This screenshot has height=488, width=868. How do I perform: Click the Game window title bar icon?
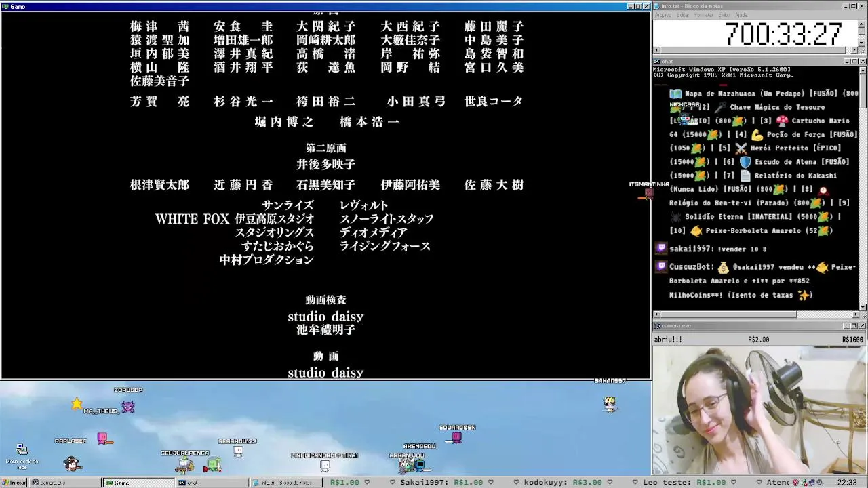click(5, 6)
